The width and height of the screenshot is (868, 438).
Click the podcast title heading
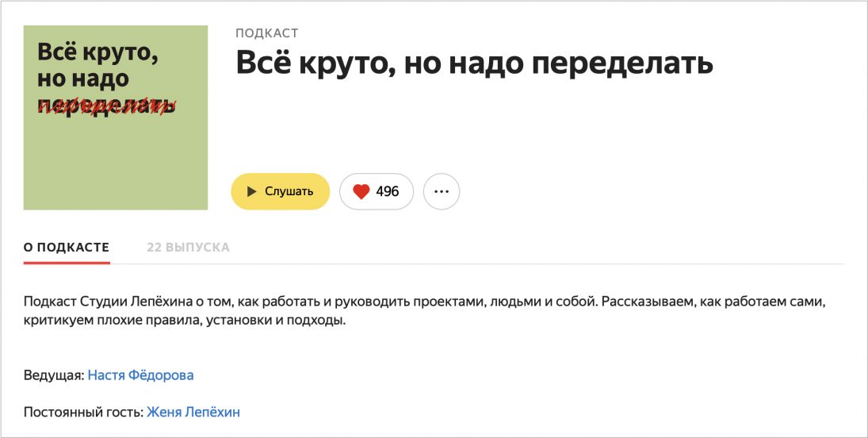(474, 63)
